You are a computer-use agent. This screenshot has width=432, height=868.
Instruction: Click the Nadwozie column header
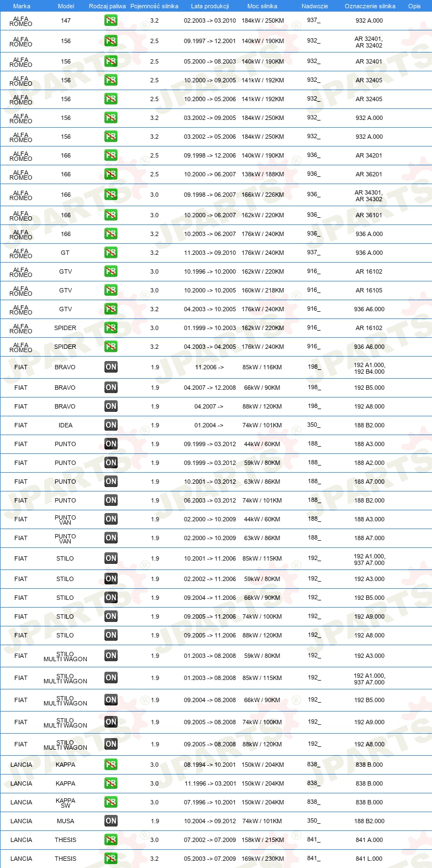click(x=315, y=6)
